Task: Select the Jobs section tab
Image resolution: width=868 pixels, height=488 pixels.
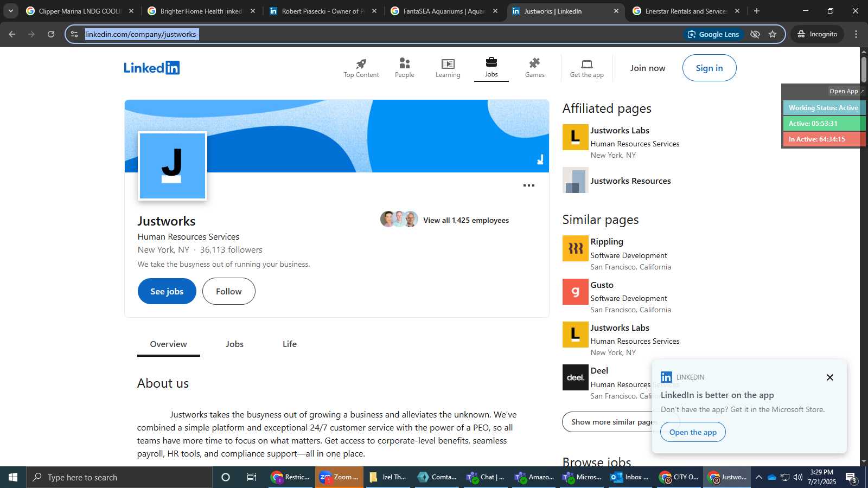Action: coord(234,344)
